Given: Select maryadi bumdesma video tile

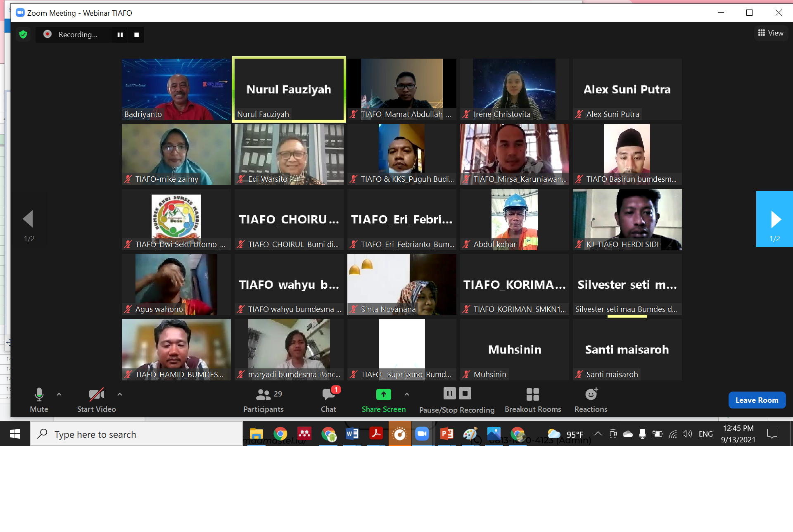Looking at the screenshot, I should click(x=289, y=349).
